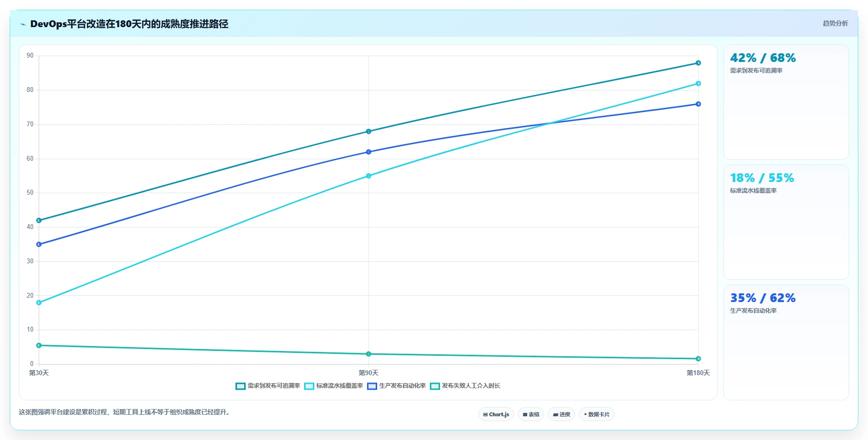Click the 标准流水线覆盖率 card caption
868x440 pixels.
pyautogui.click(x=753, y=191)
